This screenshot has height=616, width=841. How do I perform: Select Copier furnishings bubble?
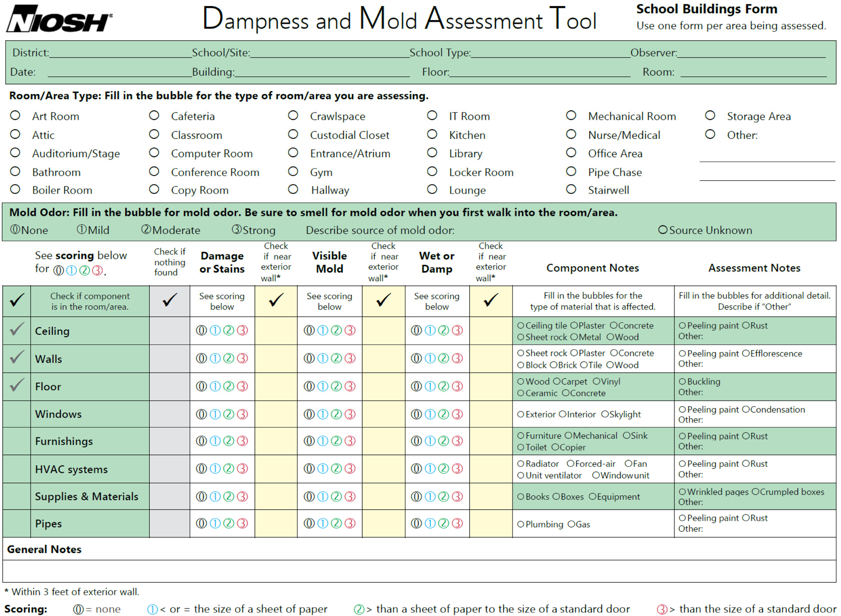pyautogui.click(x=555, y=447)
